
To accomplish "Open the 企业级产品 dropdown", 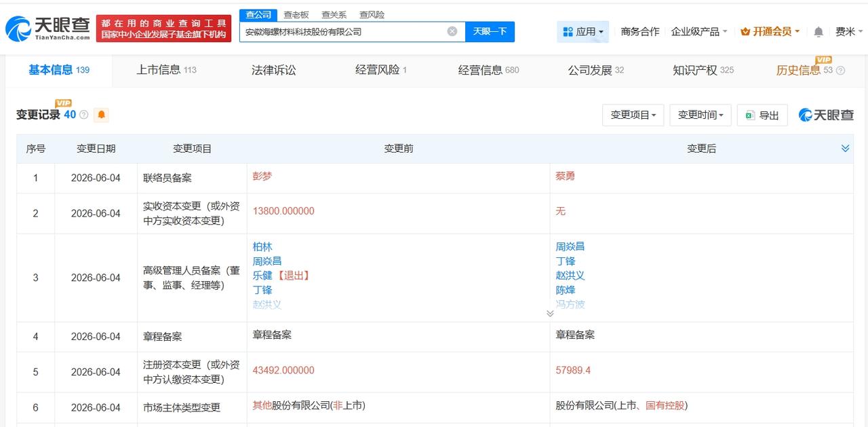I will [x=699, y=31].
